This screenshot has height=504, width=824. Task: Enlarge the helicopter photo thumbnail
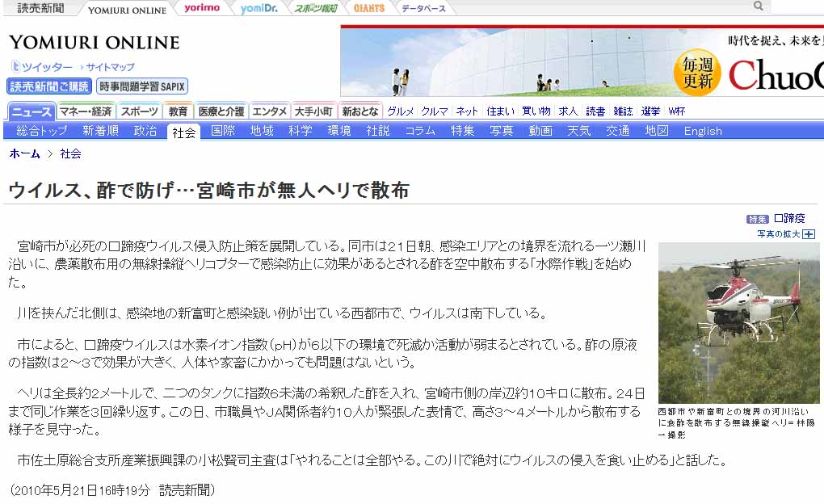738,322
